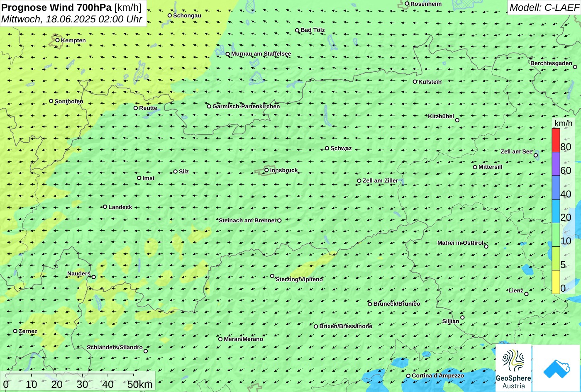Viewport: 581px width, 392px height.
Task: Click the Garmisch-Partenkirchen label
Action: (x=246, y=106)
